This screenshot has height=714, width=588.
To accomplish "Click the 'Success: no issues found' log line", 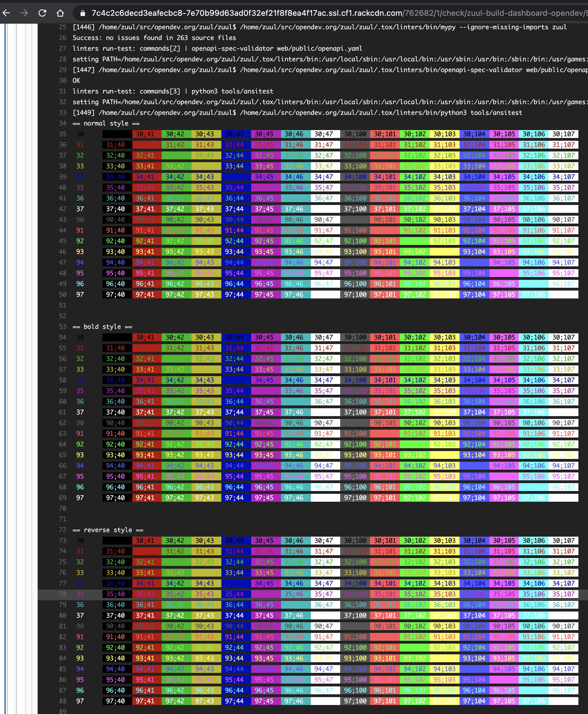I will (x=154, y=37).
